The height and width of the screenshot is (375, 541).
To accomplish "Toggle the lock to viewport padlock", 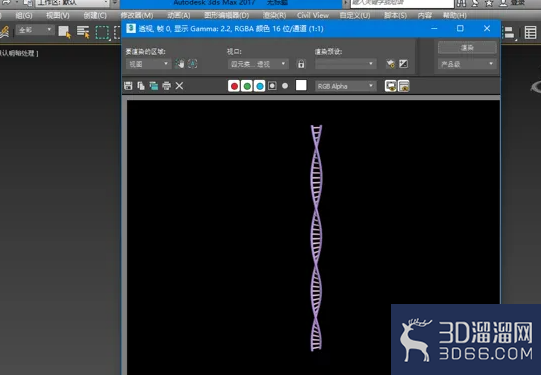I will pos(301,64).
